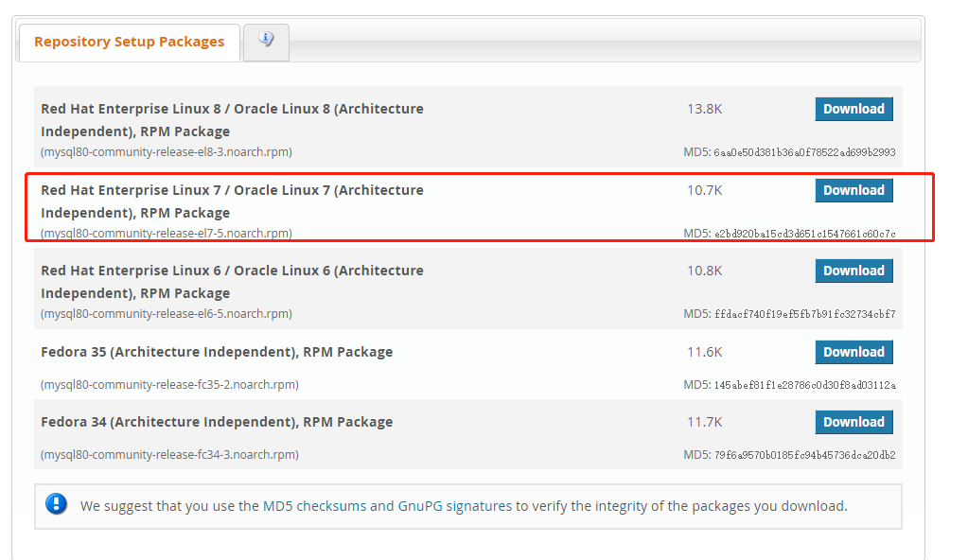This screenshot has height=560, width=968.
Task: Download Red Hat Enterprise Linux 7 package
Action: [854, 191]
